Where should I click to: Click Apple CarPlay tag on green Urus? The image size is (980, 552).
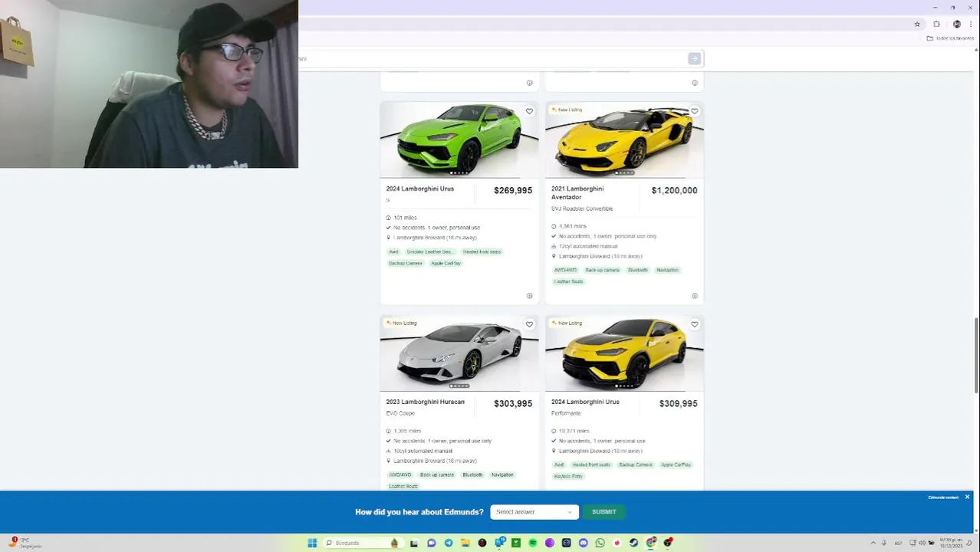tap(446, 263)
